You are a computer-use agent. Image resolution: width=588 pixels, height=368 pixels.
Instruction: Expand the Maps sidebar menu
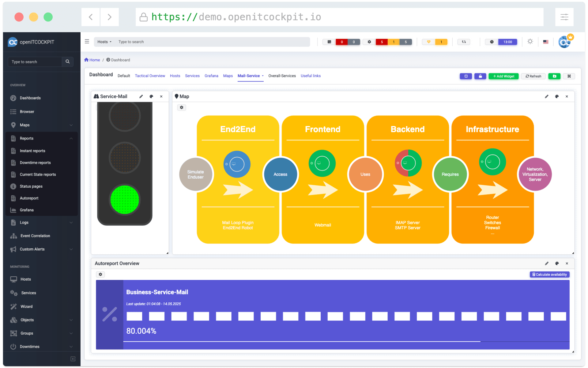(41, 125)
